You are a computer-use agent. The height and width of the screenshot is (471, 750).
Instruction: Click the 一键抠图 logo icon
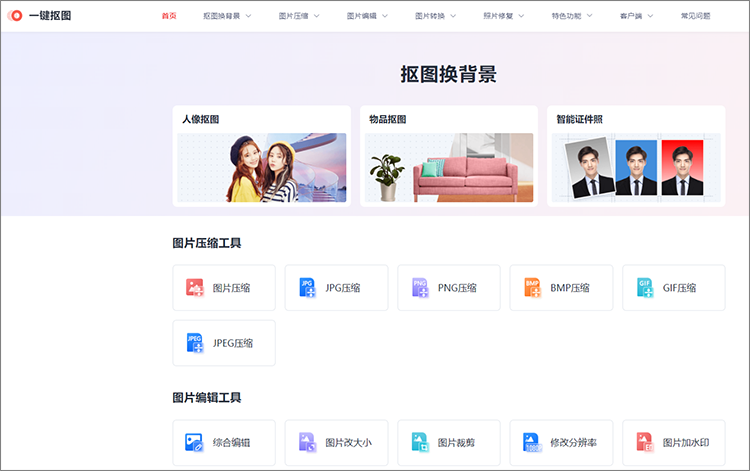point(15,16)
